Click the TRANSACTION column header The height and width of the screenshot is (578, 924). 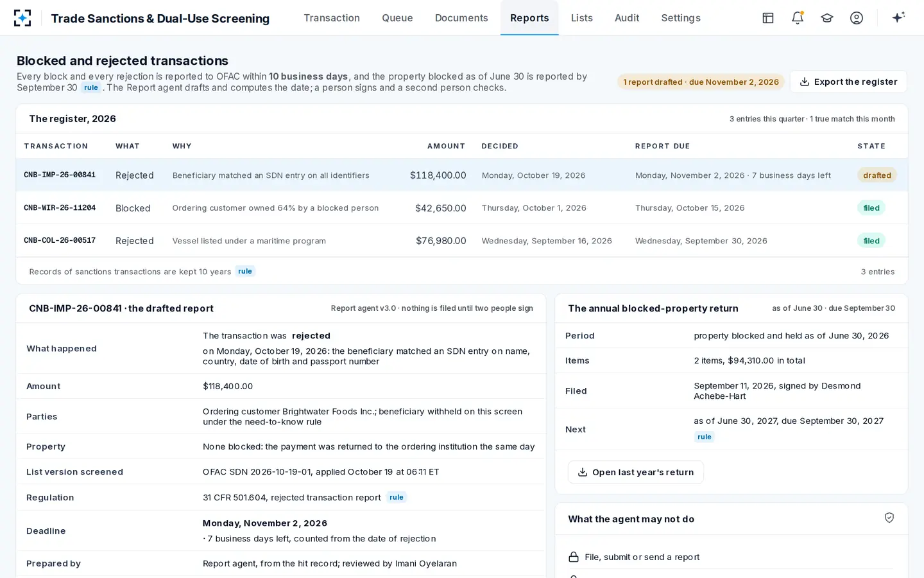pos(56,146)
